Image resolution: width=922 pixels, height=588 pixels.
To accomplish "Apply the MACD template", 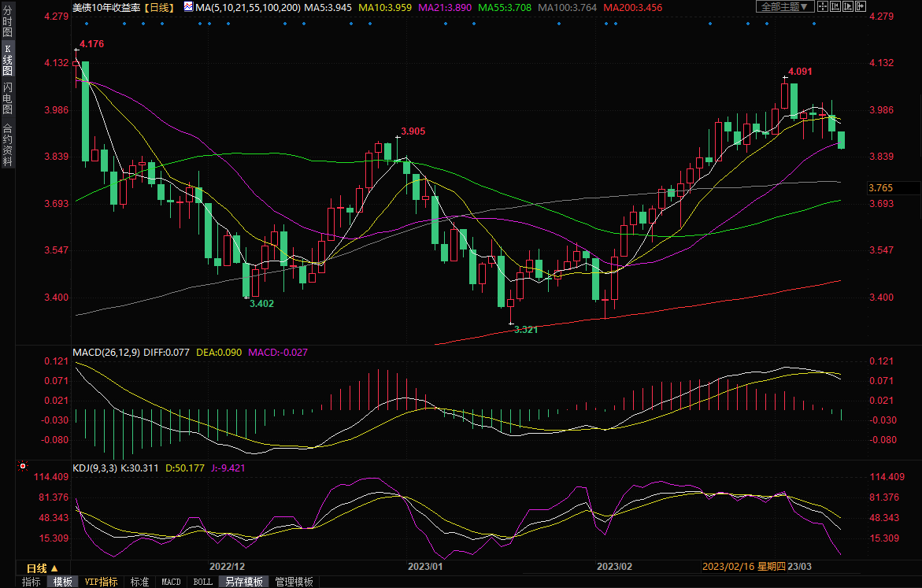I will (171, 582).
